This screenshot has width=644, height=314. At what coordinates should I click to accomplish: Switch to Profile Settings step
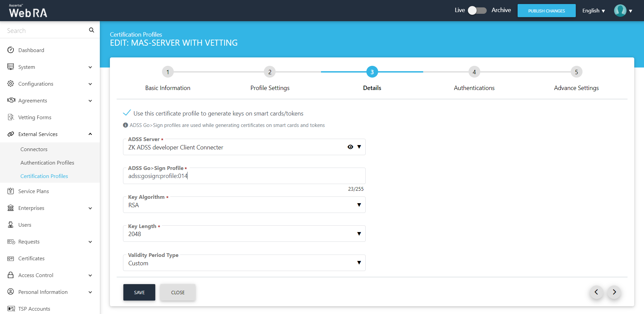[270, 72]
